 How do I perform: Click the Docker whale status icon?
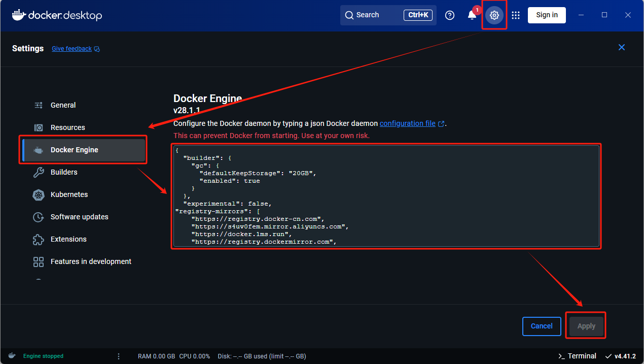[12, 356]
